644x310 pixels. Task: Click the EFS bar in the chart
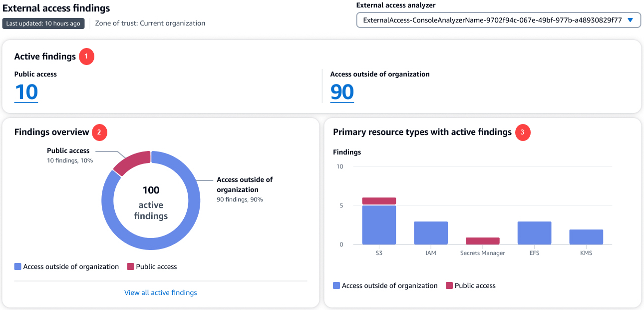[x=534, y=233]
